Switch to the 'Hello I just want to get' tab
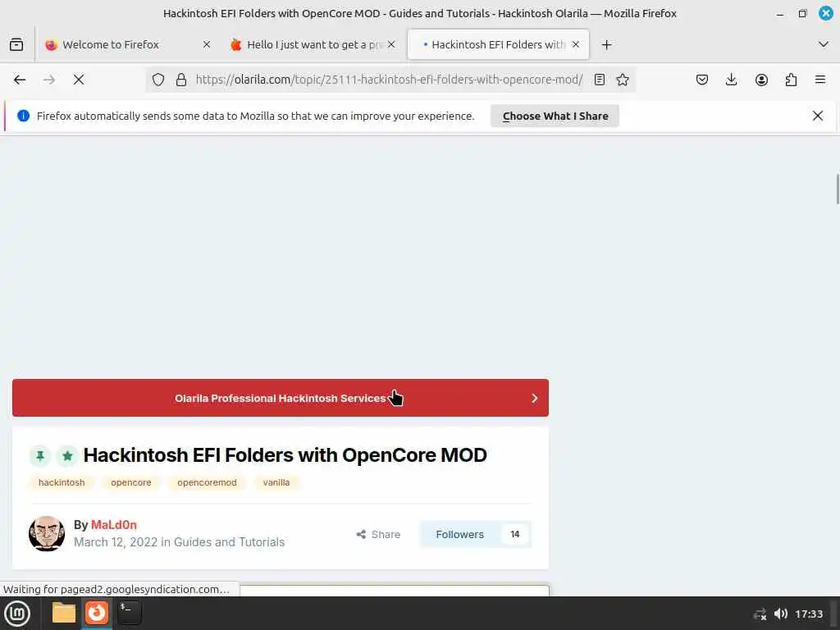This screenshot has height=630, width=840. 313,45
